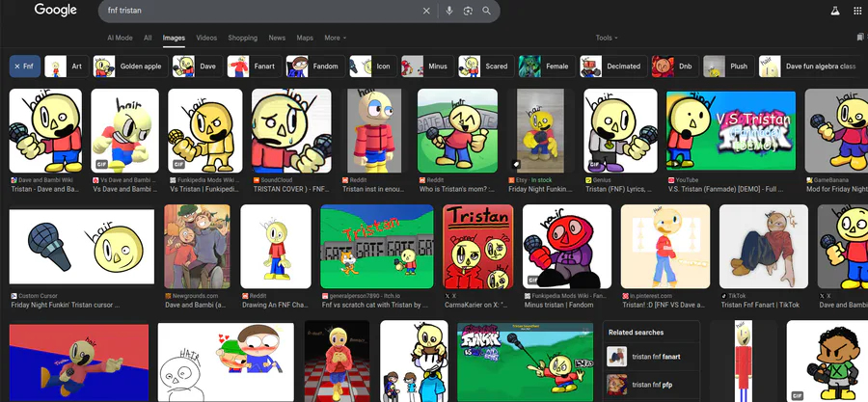Screen dimensions: 868x402
Task: Open the Genius Tristan (FNF) Lyrics image
Action: [620, 130]
